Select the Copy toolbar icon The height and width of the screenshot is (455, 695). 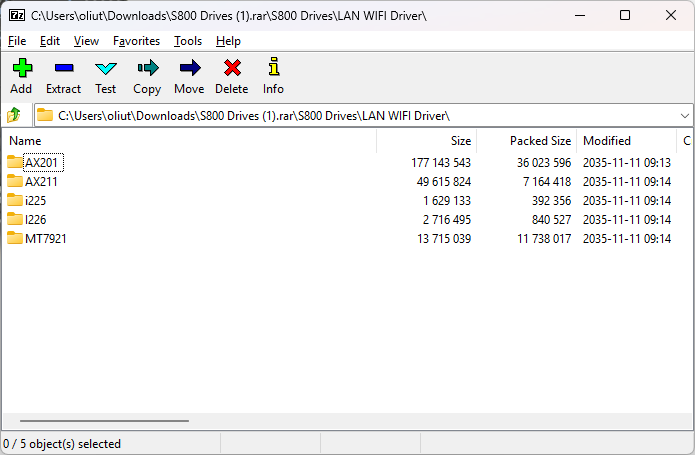[147, 69]
